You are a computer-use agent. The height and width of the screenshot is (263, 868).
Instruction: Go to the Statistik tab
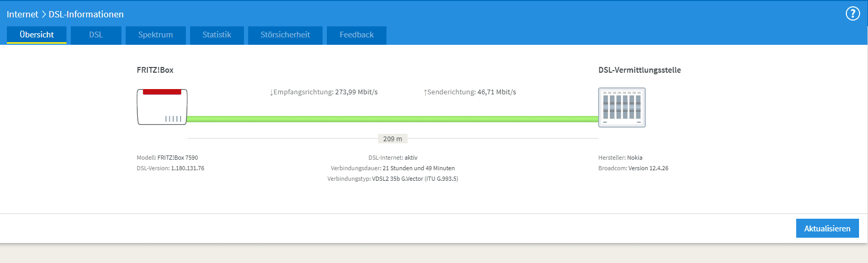click(x=217, y=35)
